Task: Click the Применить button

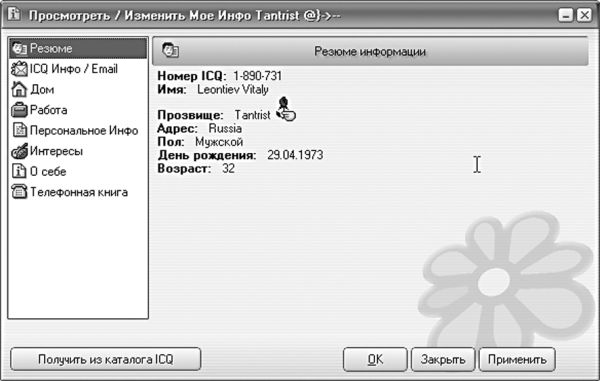Action: coord(517,359)
